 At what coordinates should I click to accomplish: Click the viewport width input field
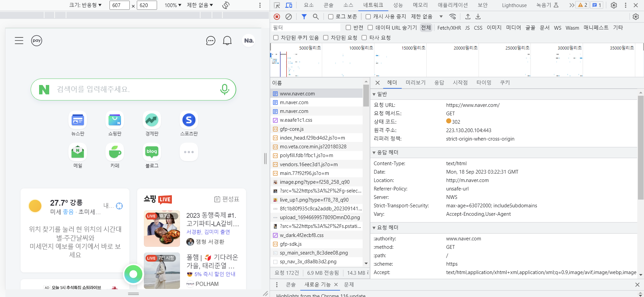(119, 5)
